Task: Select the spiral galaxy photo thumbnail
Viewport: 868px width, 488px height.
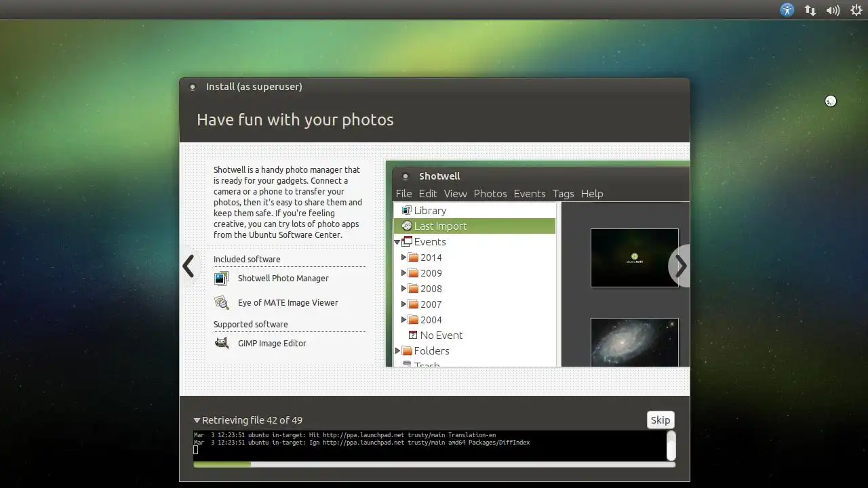Action: pos(635,342)
